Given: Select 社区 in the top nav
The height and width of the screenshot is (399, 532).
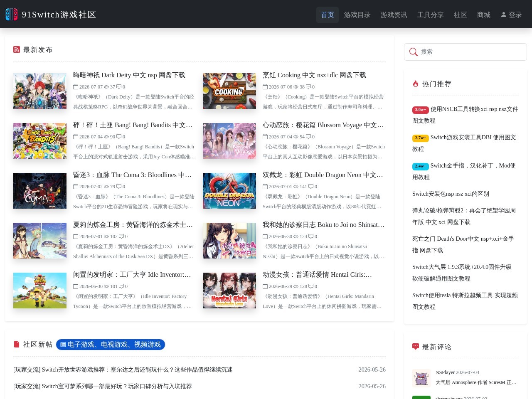Looking at the screenshot, I should coord(461,15).
